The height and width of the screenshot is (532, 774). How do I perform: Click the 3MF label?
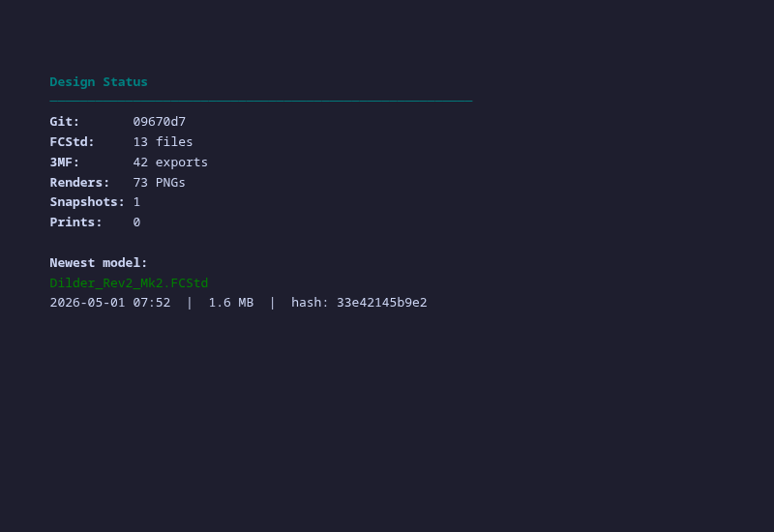[x=65, y=162]
